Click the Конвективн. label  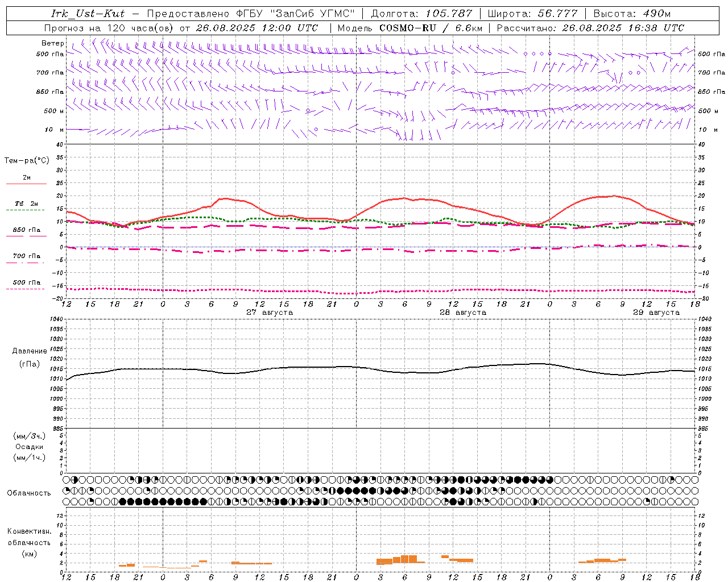[x=29, y=531]
